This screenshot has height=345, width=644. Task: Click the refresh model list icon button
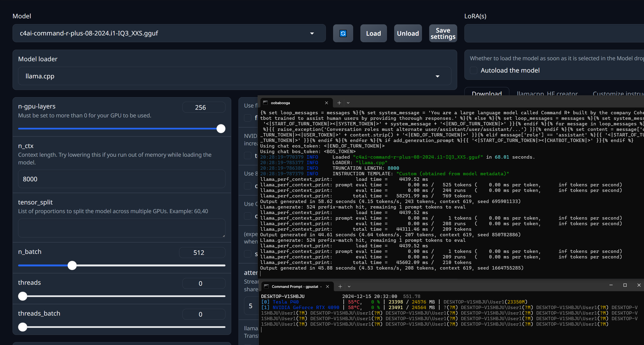343,33
